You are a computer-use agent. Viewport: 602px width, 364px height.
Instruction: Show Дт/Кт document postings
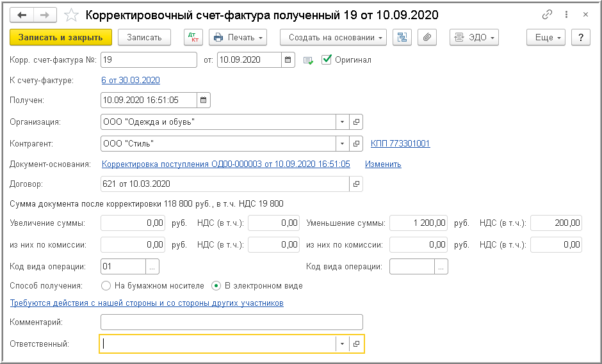click(193, 38)
